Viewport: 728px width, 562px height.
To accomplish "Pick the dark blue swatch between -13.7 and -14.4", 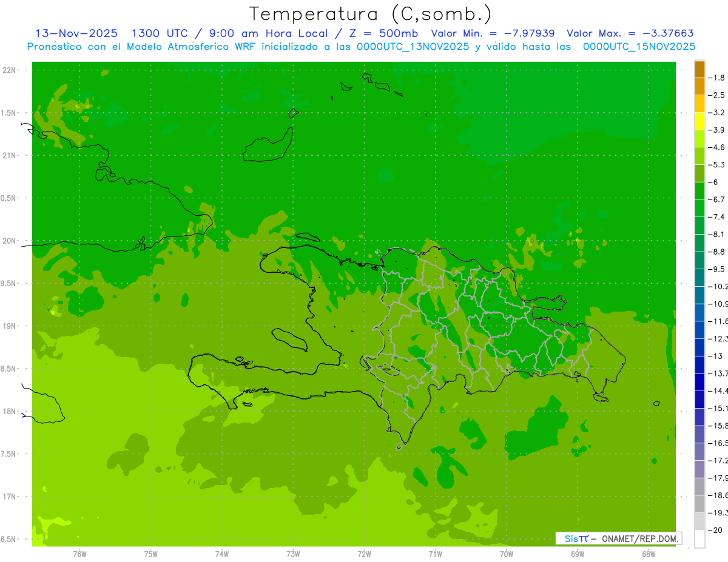I will [699, 382].
